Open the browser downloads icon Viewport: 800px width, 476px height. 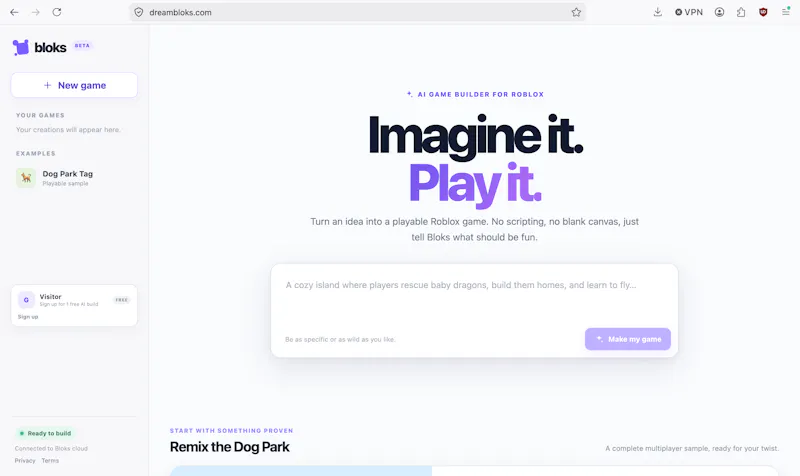[x=658, y=12]
